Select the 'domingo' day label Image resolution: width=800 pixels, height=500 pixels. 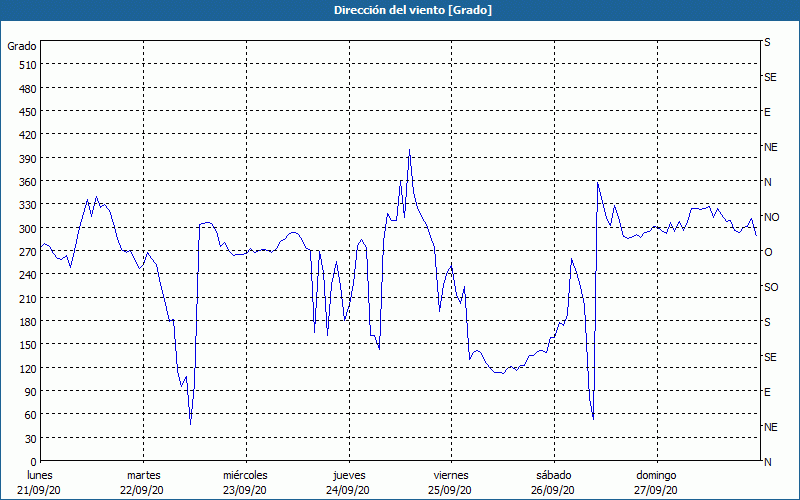coord(656,475)
